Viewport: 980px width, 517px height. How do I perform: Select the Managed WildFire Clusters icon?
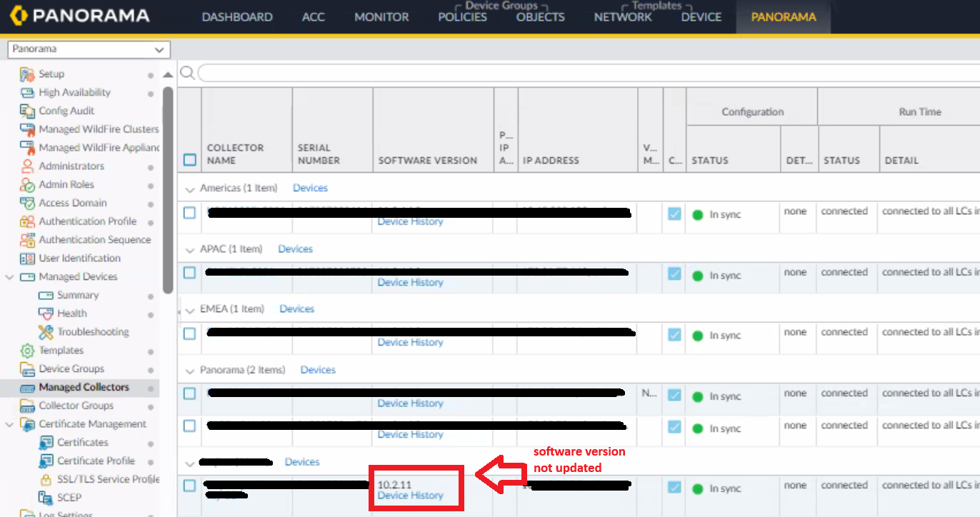[x=27, y=129]
